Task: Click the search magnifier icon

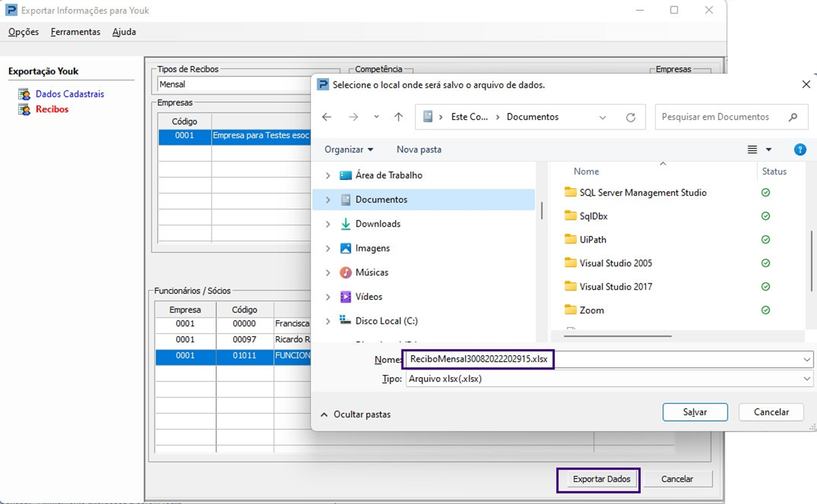Action: coord(793,117)
